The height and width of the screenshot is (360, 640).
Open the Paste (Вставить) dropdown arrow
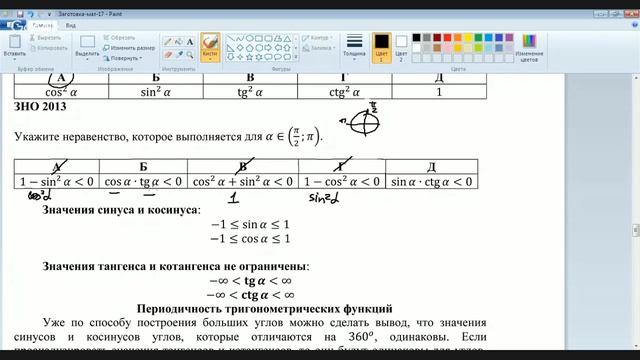pos(15,60)
